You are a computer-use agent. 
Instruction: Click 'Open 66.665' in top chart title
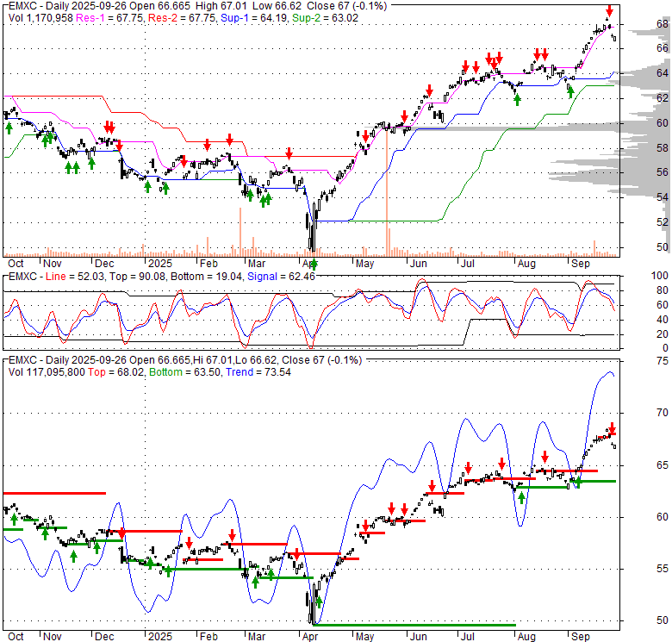coord(159,6)
